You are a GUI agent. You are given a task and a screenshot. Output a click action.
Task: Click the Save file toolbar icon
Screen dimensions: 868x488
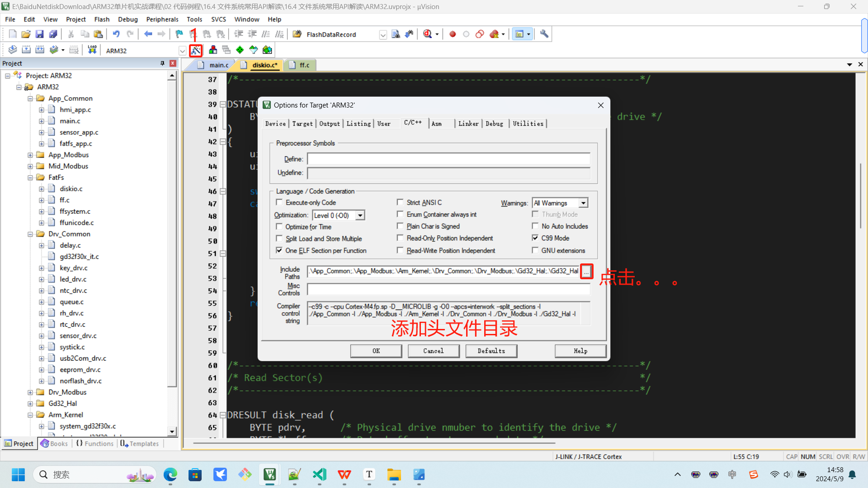(39, 34)
